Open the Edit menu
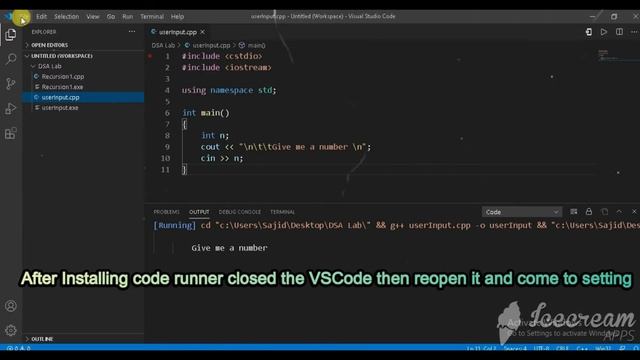The image size is (640, 360). click(41, 17)
